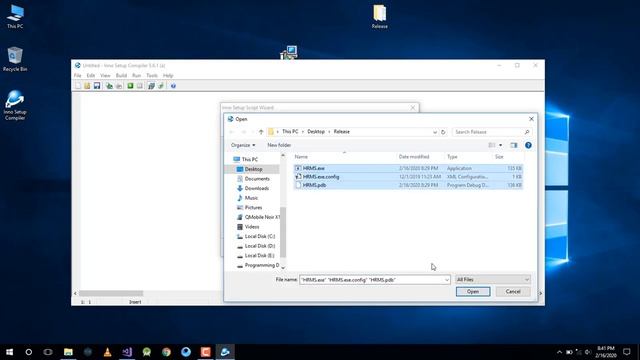Click Release in the address breadcrumb
Viewport: 640px width, 360px height.
point(342,131)
